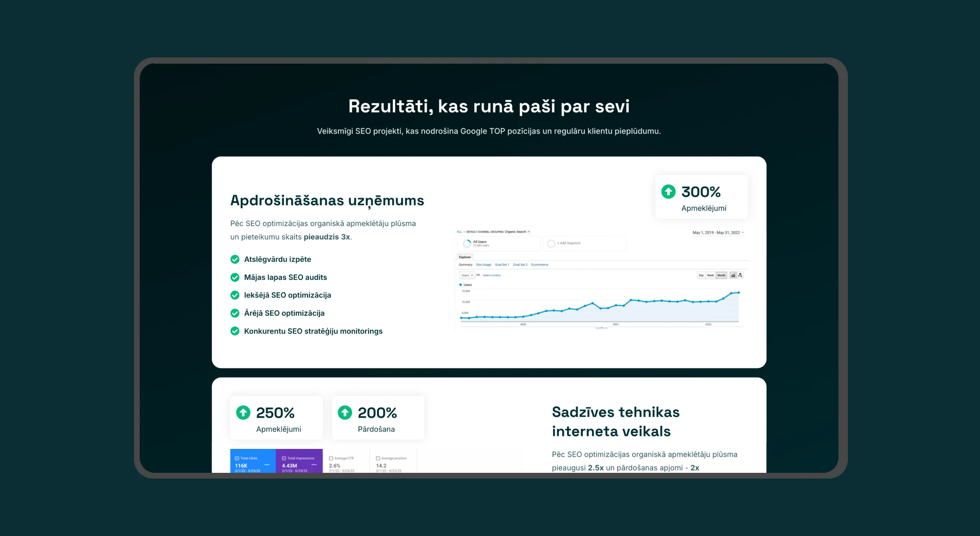Click the ALL breadcrumb link
The image size is (980, 536).
[x=459, y=232]
